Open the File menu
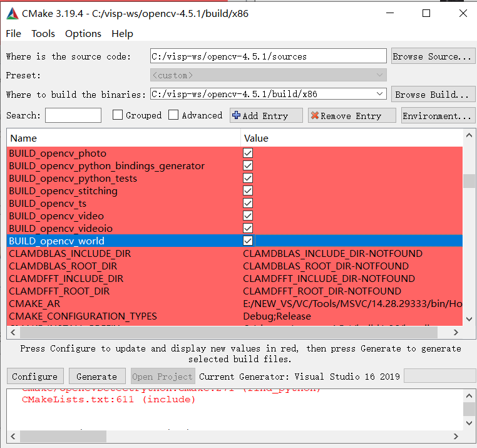Viewport: 477px width, 448px height. 13,33
